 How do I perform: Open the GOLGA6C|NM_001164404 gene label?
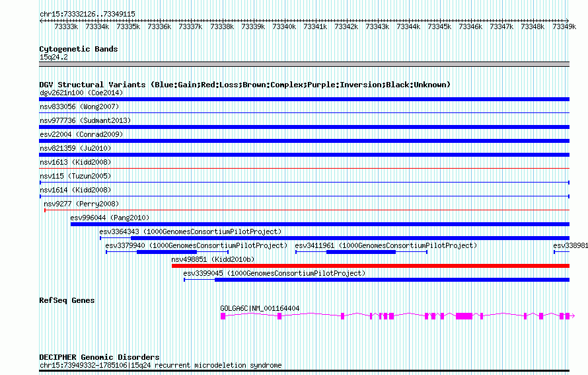coord(260,308)
